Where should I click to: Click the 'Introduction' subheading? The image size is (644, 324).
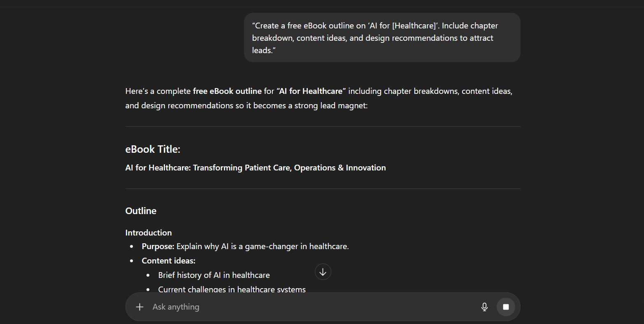[x=149, y=233]
